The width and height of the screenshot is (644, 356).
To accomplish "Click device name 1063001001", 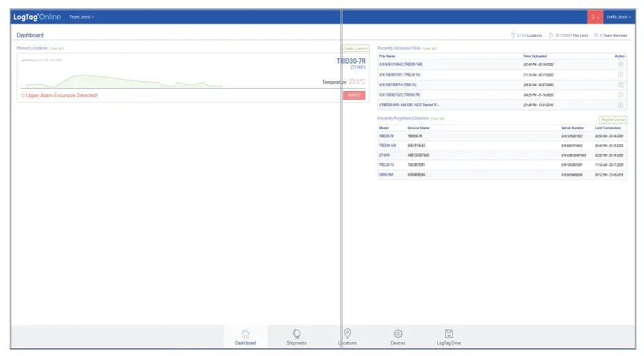I will (416, 165).
